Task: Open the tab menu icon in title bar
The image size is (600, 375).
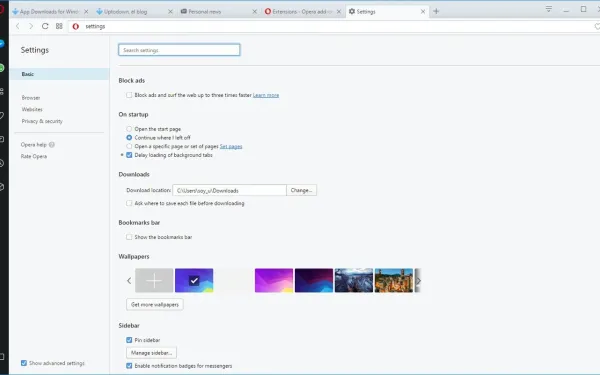Action: coord(548,8)
